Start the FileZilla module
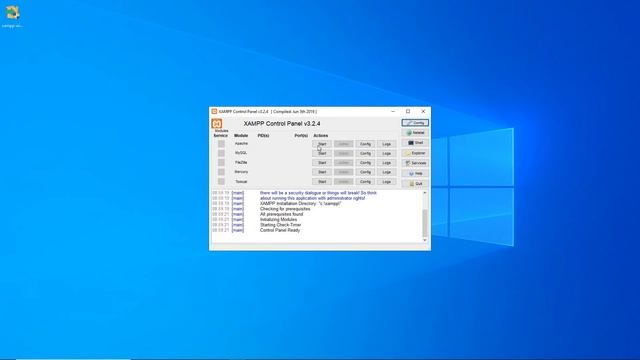The height and width of the screenshot is (360, 640). pyautogui.click(x=322, y=163)
